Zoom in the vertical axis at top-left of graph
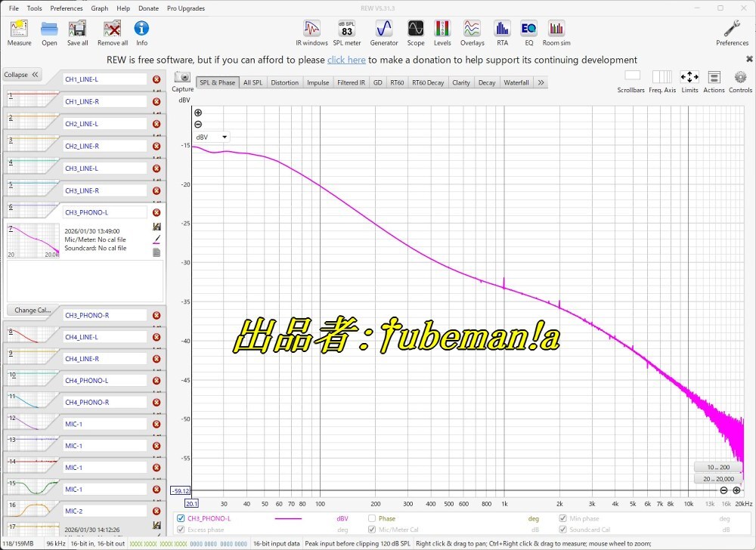The width and height of the screenshot is (756, 550). click(198, 113)
